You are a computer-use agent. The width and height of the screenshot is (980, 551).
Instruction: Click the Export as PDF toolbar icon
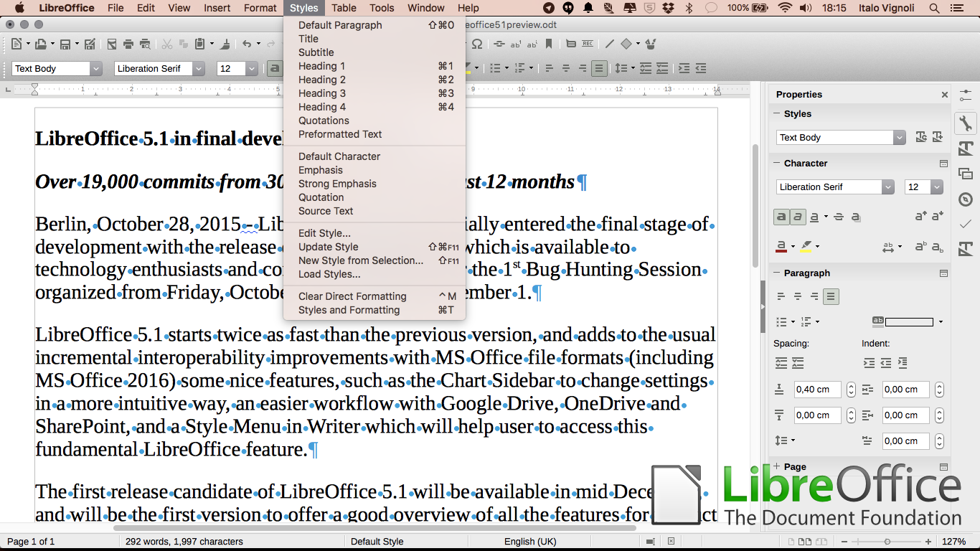pos(112,44)
